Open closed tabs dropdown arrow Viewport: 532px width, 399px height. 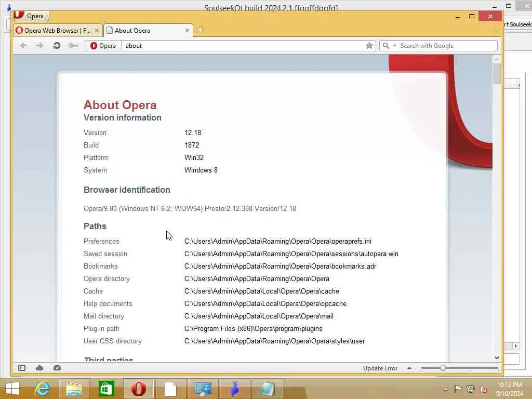496,31
